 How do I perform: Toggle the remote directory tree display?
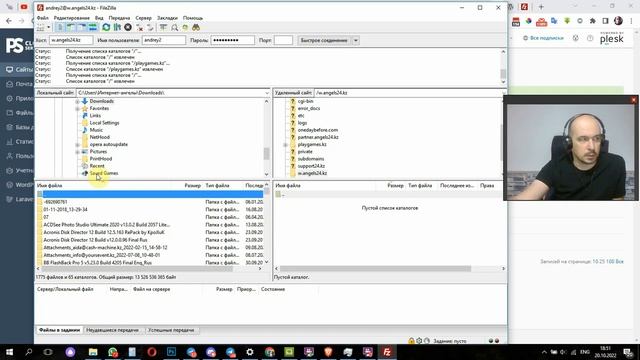[82, 27]
